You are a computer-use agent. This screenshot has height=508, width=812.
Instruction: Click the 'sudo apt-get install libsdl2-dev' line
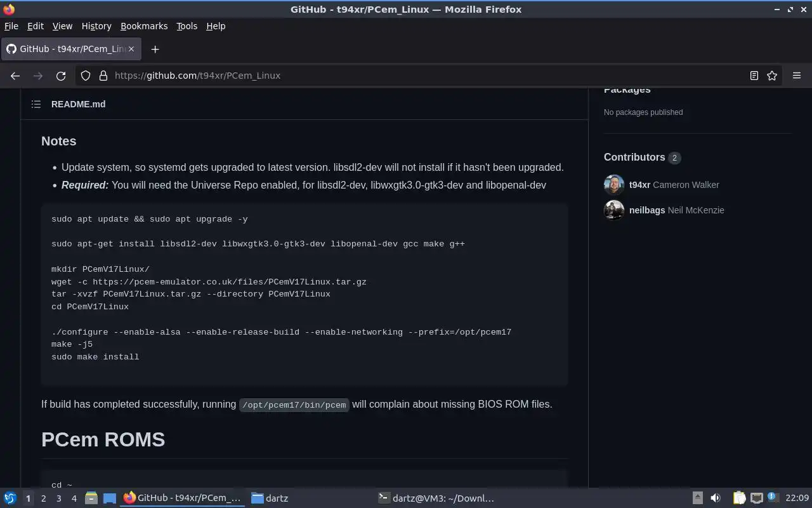(x=258, y=244)
